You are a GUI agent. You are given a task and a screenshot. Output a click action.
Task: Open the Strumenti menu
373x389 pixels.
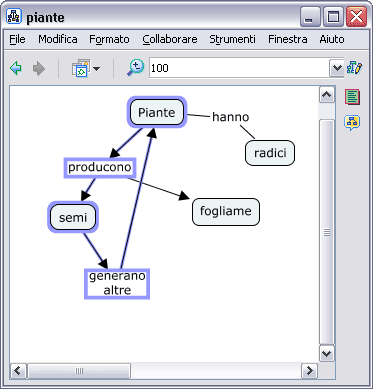pyautogui.click(x=232, y=39)
